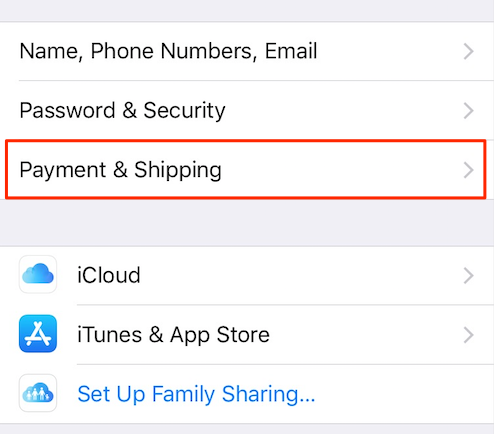Click empty area of iTunes & App Store row
This screenshot has height=434, width=494.
367,335
